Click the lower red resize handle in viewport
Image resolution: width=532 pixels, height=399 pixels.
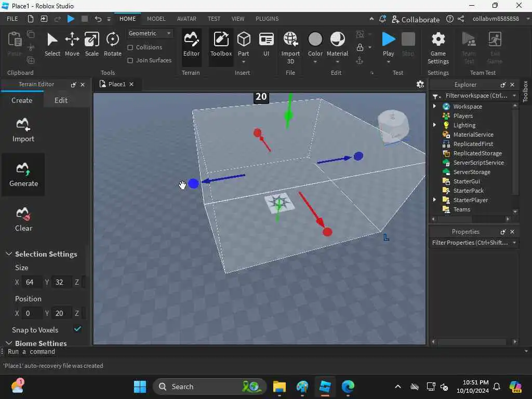[327, 232]
